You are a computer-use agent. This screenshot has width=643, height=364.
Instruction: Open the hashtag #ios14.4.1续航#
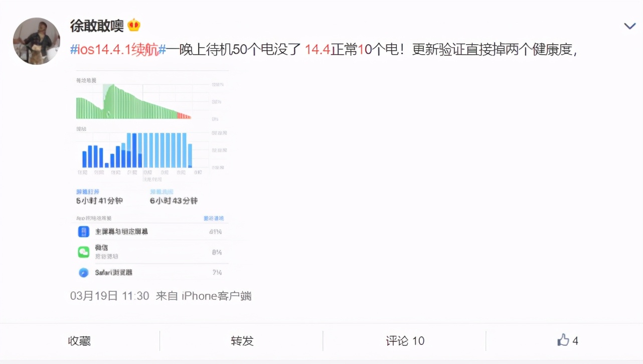click(116, 48)
